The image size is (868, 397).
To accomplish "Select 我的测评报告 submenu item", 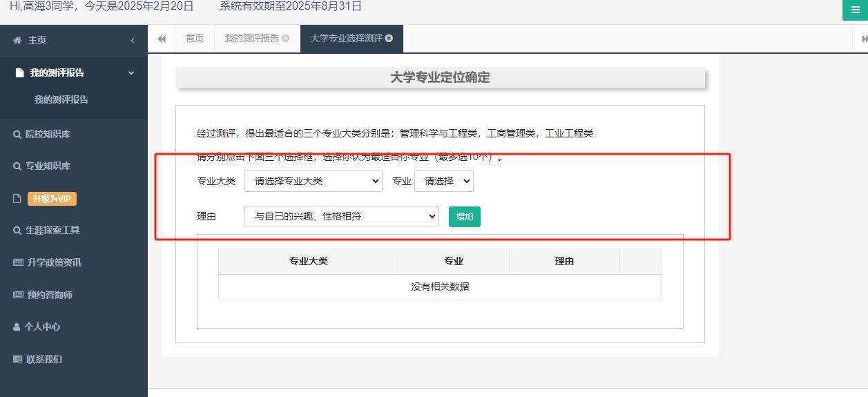I will tap(61, 99).
